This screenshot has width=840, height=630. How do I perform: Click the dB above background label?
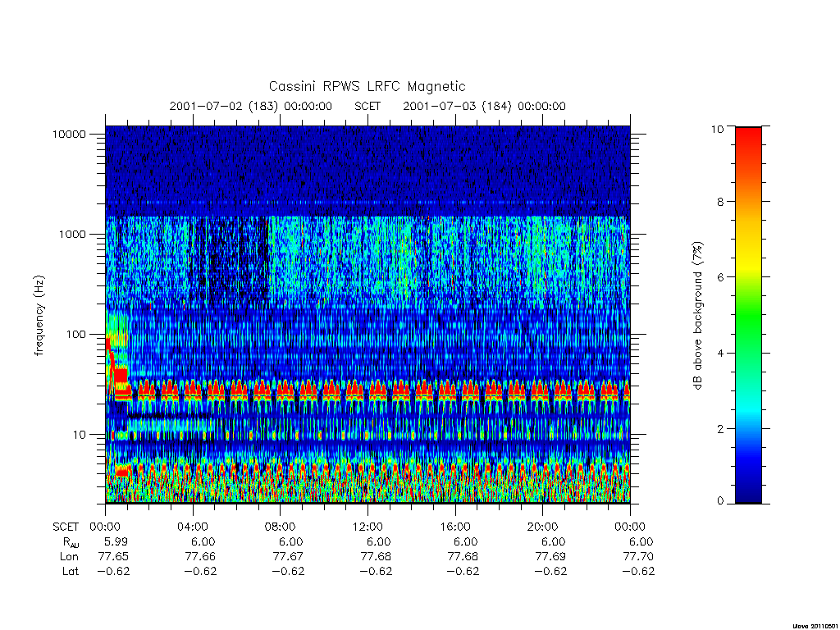pyautogui.click(x=697, y=316)
